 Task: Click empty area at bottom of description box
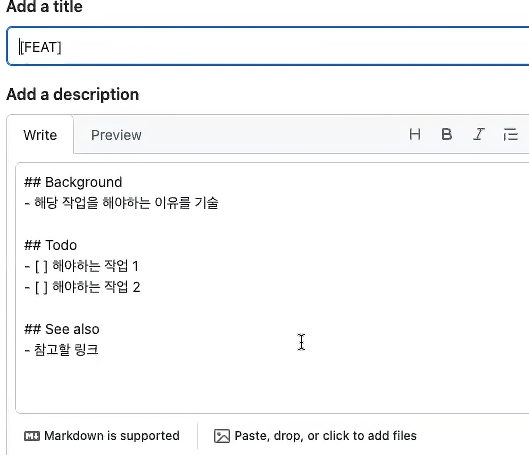272,386
